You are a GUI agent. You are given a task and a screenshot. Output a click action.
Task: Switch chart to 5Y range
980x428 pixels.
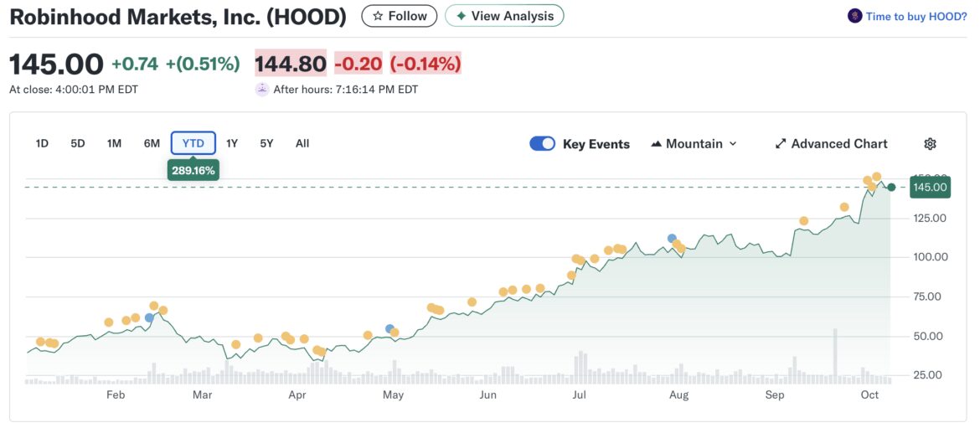(266, 143)
